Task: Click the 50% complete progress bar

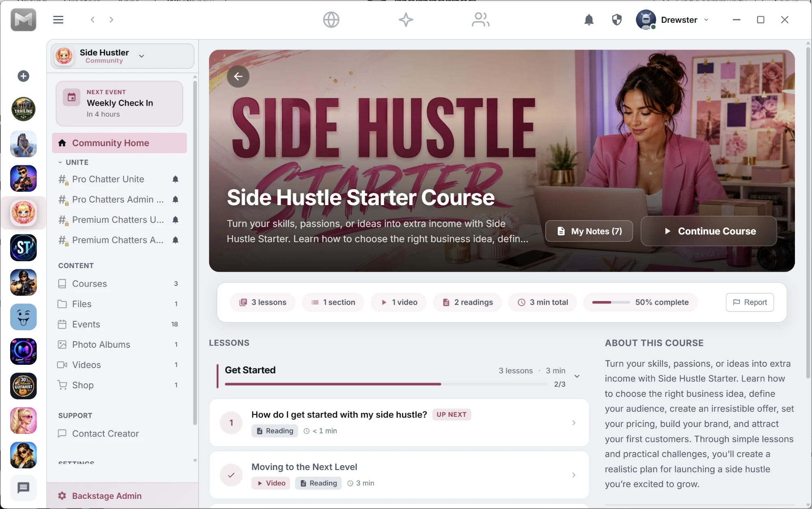Action: 611,302
